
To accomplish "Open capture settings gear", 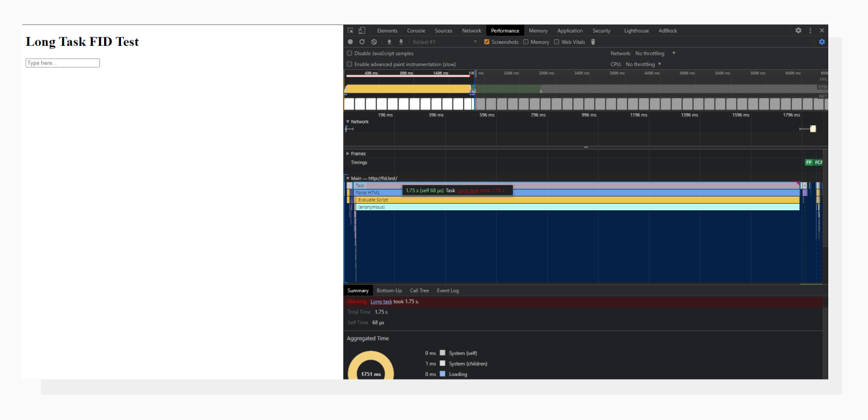I will 822,42.
